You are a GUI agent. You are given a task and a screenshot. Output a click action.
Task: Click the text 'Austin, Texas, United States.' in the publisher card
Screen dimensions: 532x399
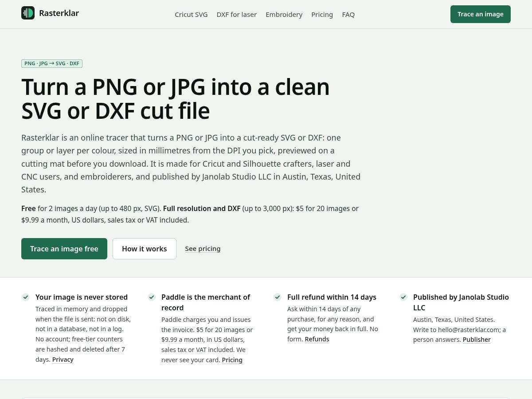click(x=454, y=320)
